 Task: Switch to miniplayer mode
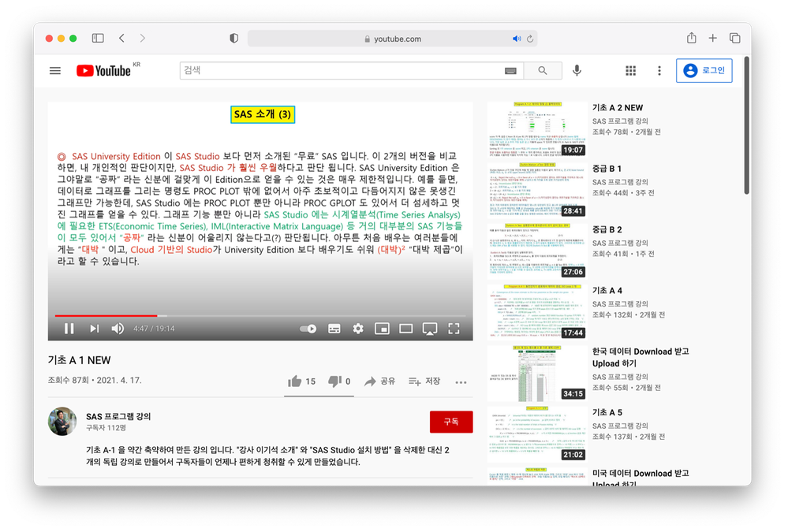(382, 329)
